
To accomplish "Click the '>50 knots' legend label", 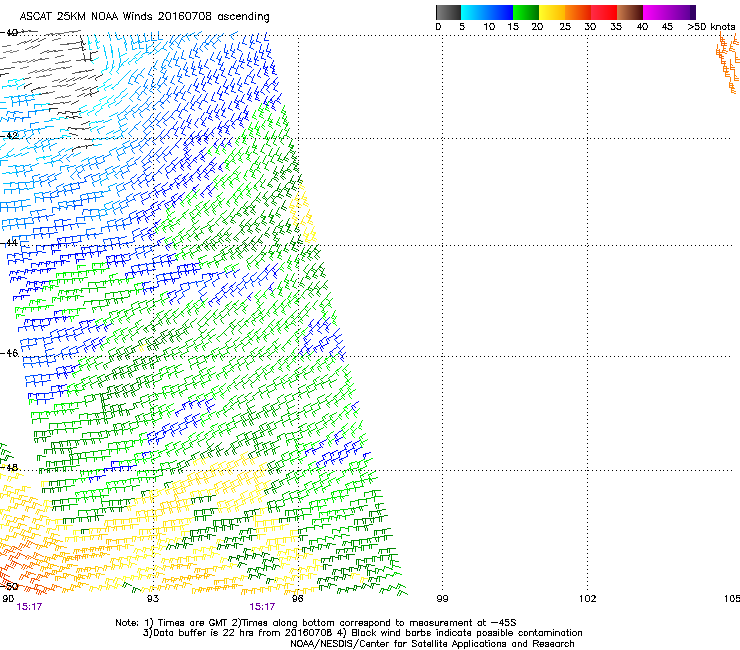I will click(711, 27).
